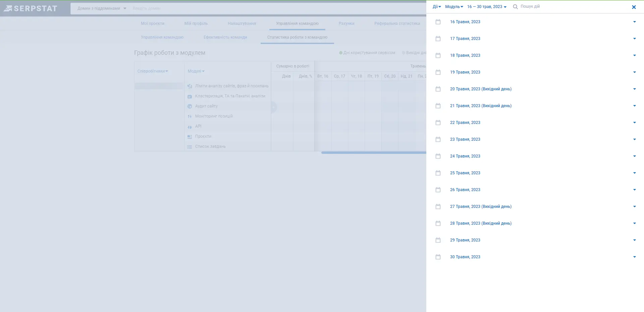This screenshot has width=644, height=312.
Task: Click the Serpstat logo
Action: click(x=31, y=8)
